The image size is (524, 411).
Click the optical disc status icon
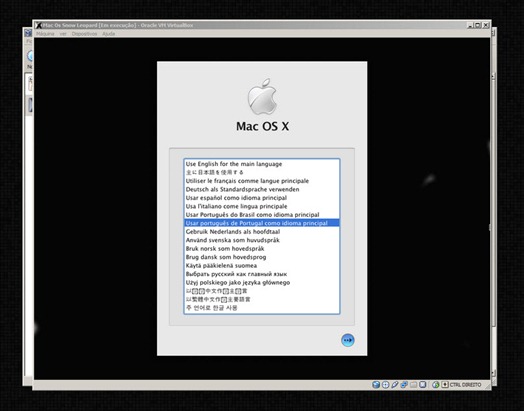coord(385,385)
